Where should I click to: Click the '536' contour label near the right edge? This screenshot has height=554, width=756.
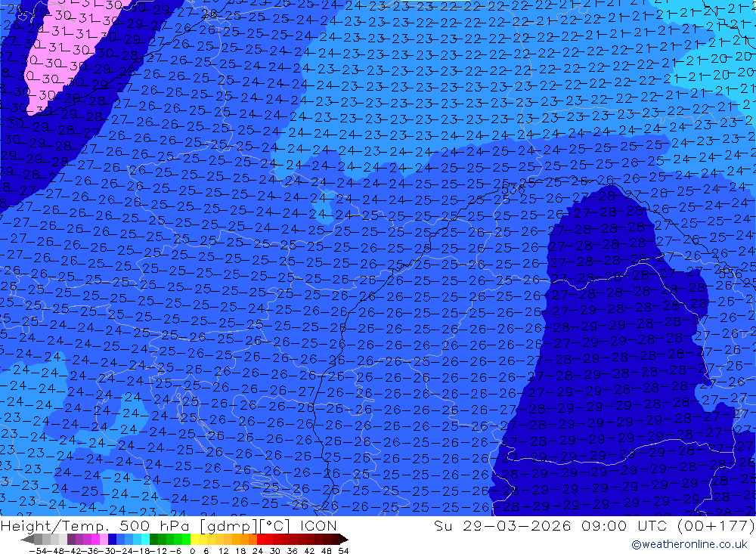point(730,274)
